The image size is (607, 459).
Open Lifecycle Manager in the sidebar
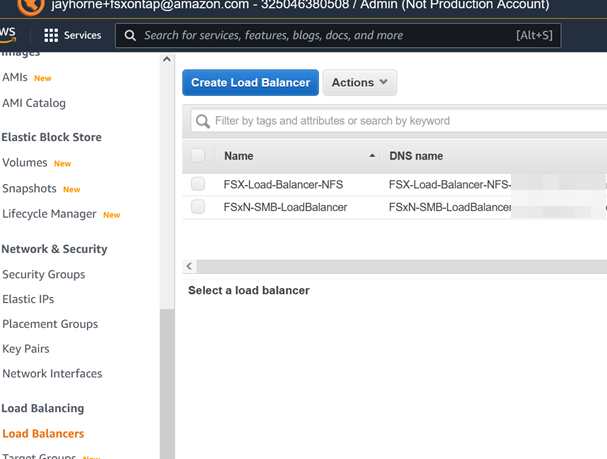pos(49,214)
